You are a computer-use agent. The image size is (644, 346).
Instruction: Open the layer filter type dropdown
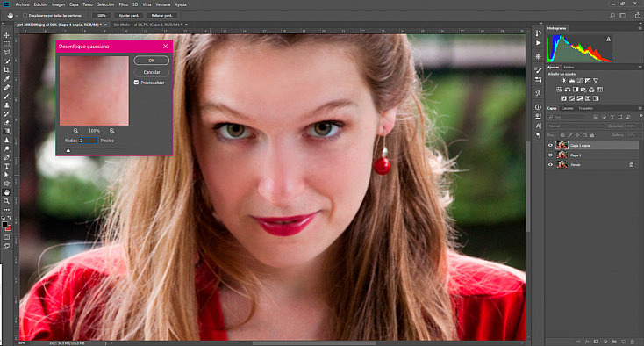pyautogui.click(x=567, y=117)
